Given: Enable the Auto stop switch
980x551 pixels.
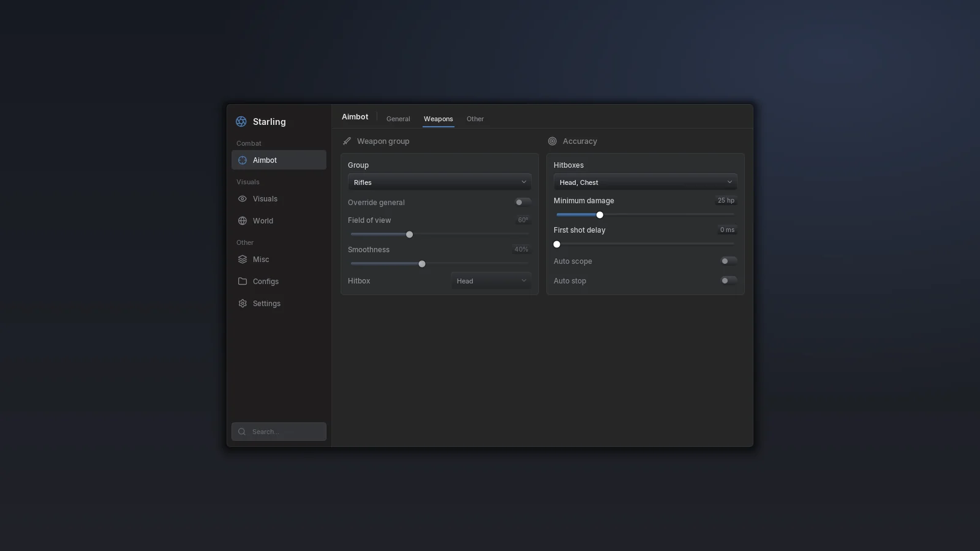Looking at the screenshot, I should [x=728, y=281].
